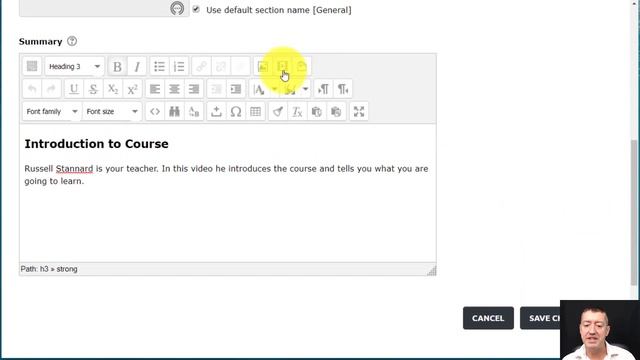Click the insert link chain icon

pyautogui.click(x=201, y=66)
